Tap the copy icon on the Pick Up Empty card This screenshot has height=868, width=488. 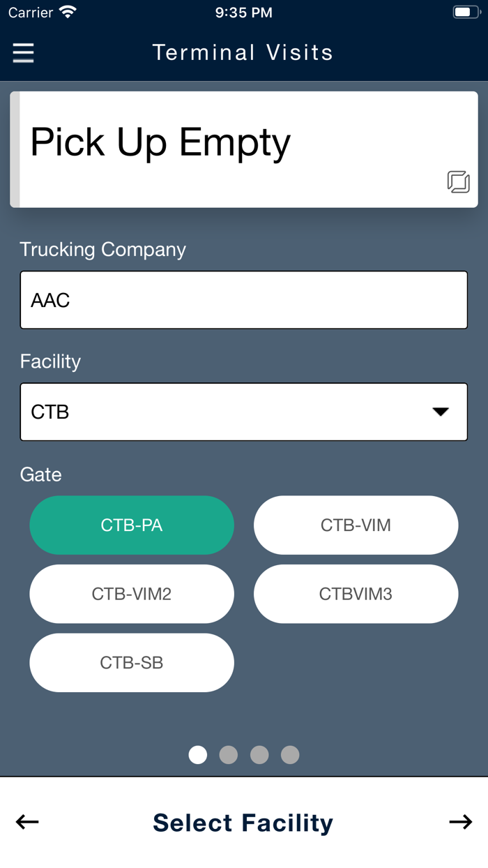458,182
